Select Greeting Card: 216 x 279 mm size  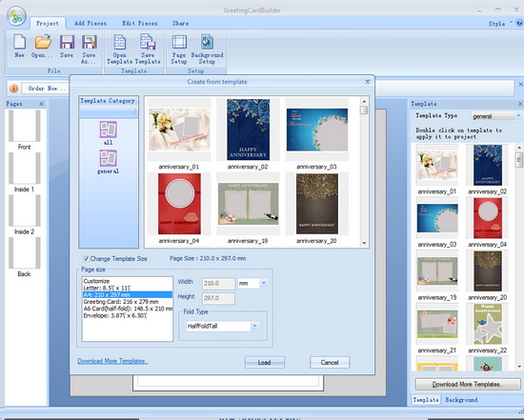tap(127, 302)
